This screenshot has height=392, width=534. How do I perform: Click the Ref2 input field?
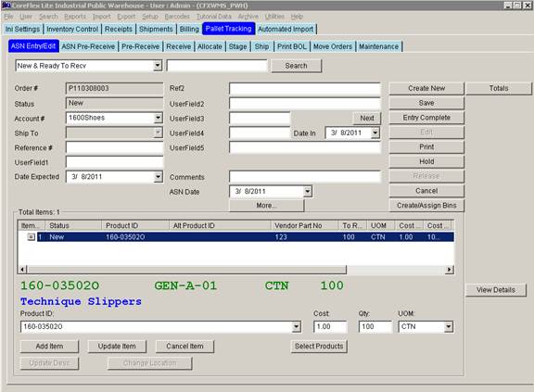tap(305, 88)
